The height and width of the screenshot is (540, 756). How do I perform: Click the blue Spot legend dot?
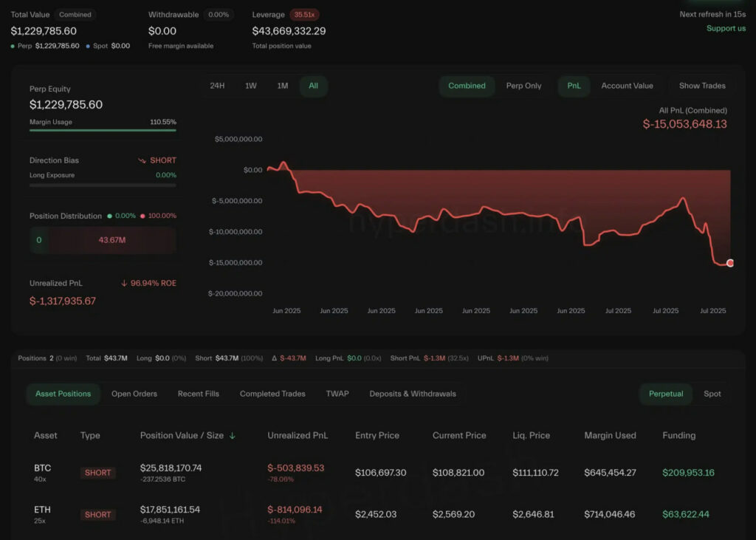click(x=87, y=46)
